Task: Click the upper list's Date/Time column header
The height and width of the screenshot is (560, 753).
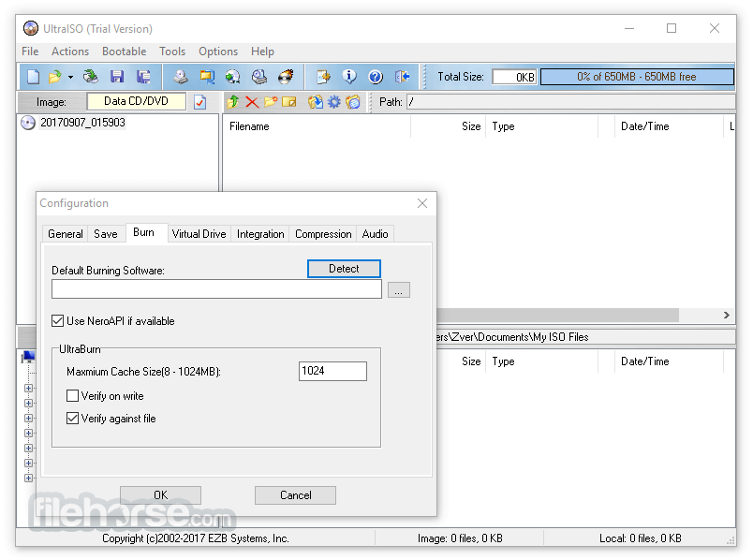Action: pyautogui.click(x=669, y=126)
